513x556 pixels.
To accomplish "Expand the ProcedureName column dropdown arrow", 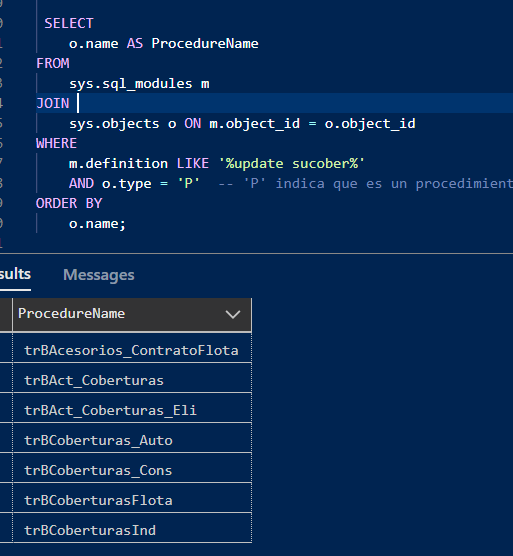I will [233, 314].
